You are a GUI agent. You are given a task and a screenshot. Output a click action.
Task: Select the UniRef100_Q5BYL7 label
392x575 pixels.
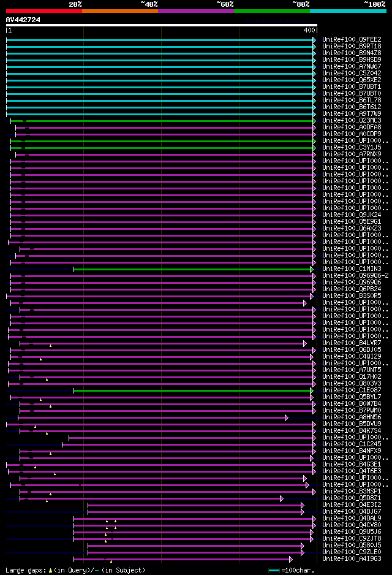click(x=352, y=397)
